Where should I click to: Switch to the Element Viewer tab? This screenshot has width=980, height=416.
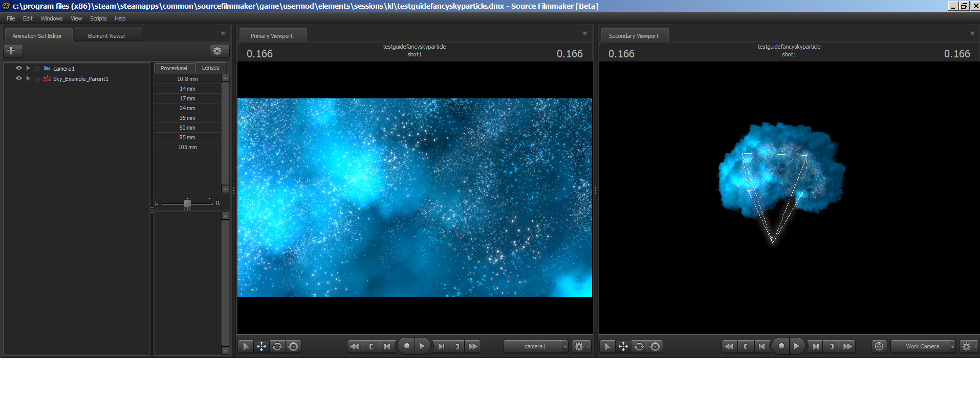pos(106,36)
